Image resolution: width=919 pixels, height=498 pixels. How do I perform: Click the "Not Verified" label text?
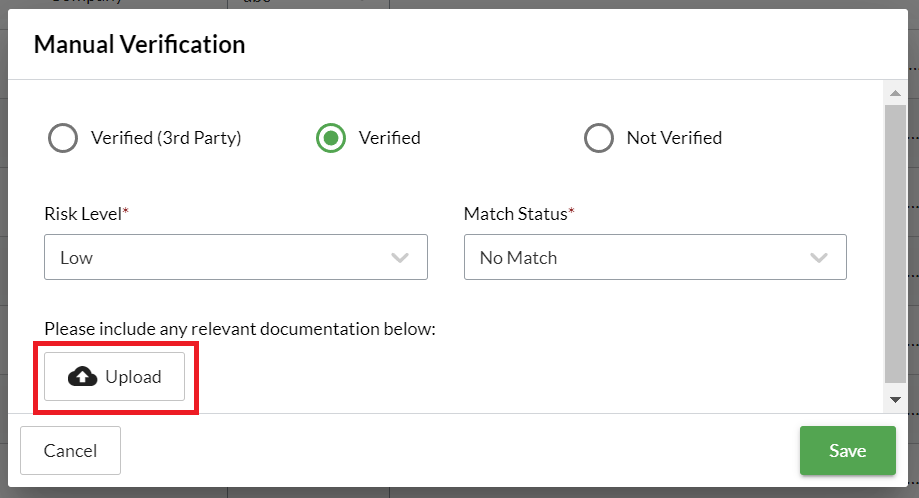[674, 138]
